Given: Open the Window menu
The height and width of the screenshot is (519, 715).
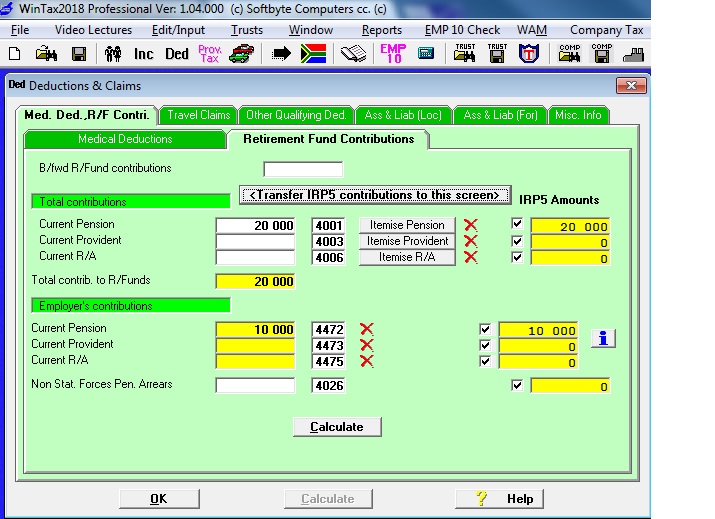Looking at the screenshot, I should coord(311,30).
